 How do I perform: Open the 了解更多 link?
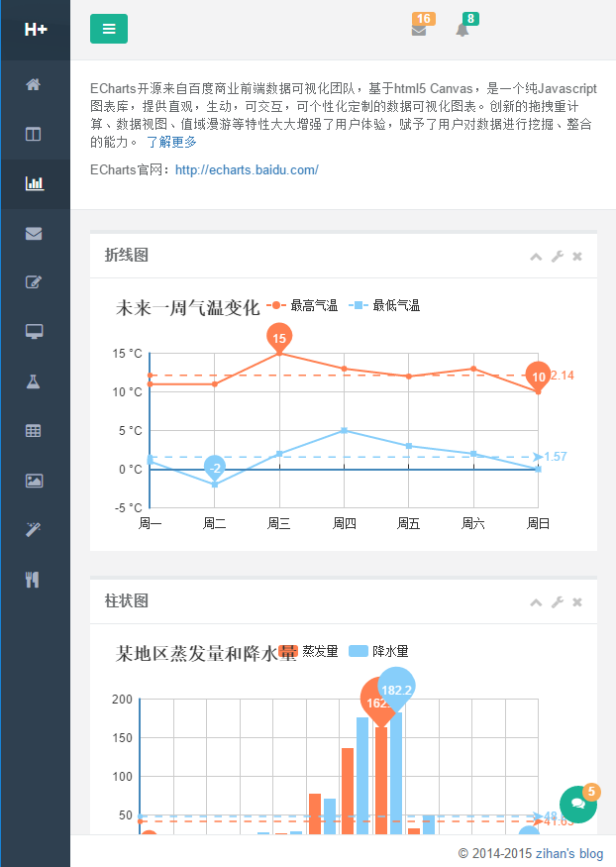pos(171,142)
